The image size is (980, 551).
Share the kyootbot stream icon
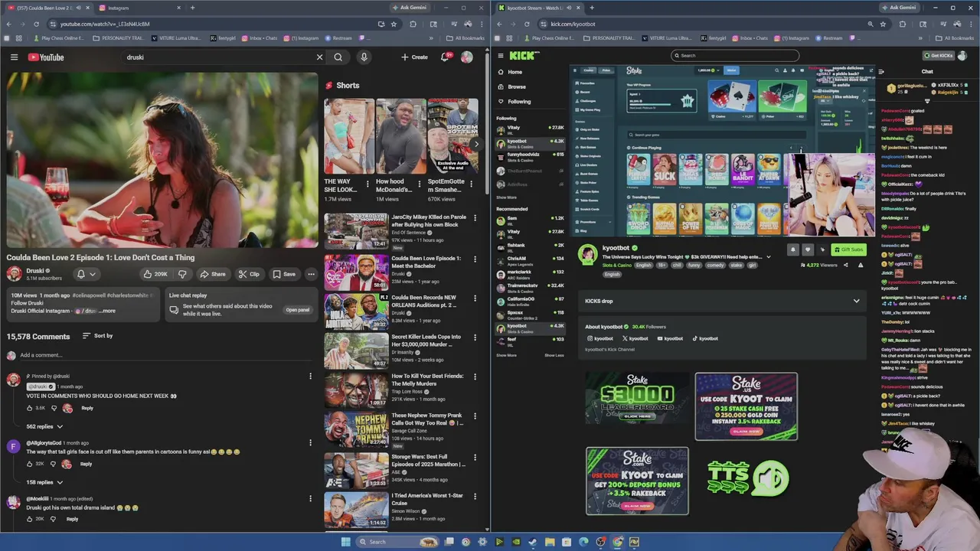click(x=845, y=265)
